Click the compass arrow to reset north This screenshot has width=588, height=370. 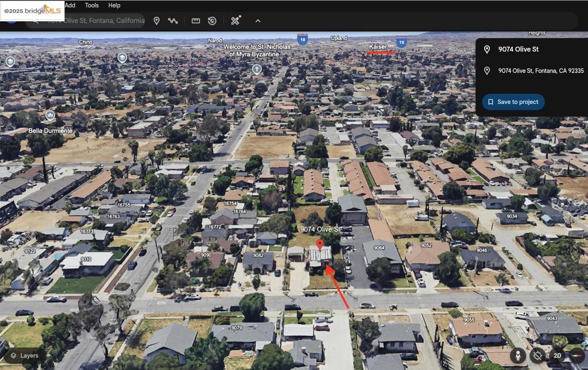coord(578,356)
